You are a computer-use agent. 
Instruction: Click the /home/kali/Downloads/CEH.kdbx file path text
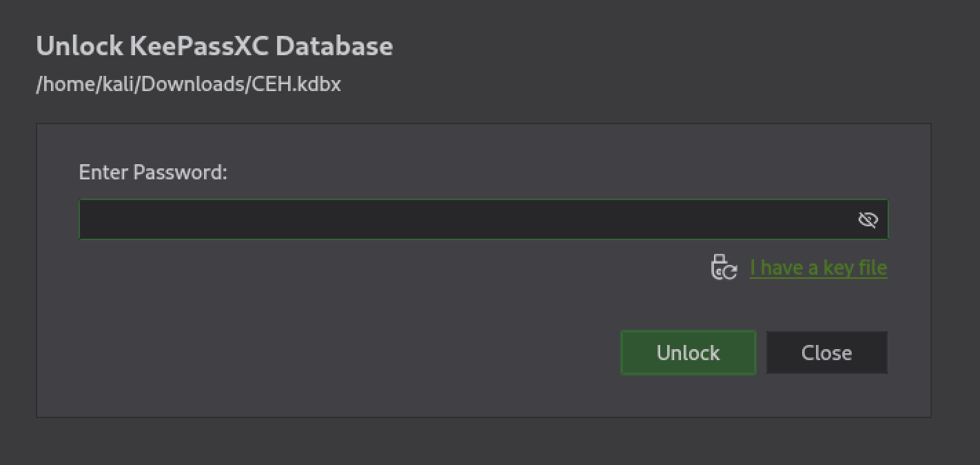[188, 84]
